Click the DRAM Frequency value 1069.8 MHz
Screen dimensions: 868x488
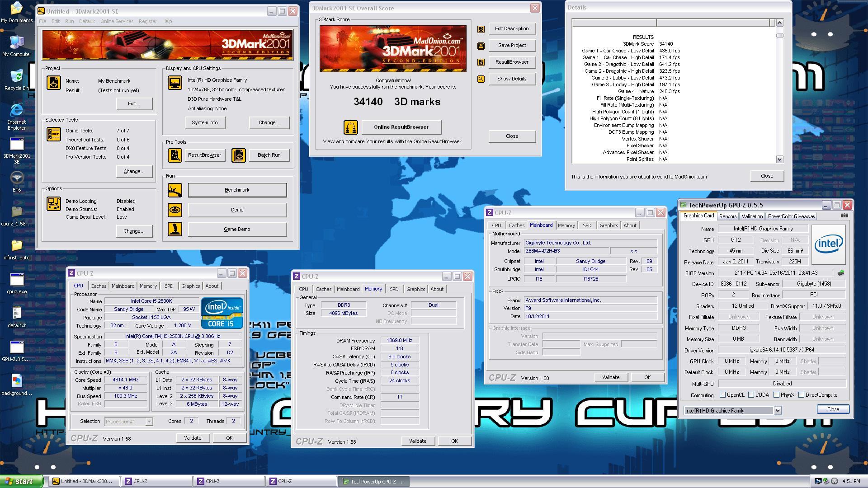click(399, 341)
